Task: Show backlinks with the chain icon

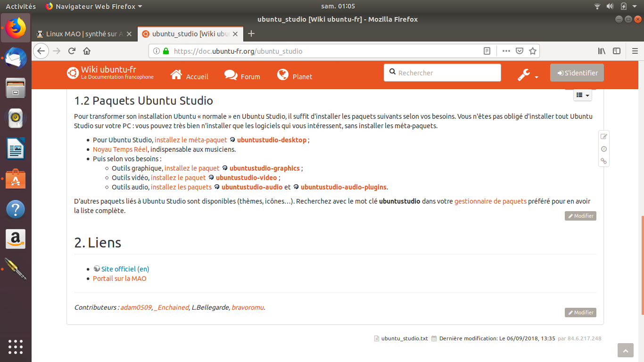Action: (x=603, y=161)
